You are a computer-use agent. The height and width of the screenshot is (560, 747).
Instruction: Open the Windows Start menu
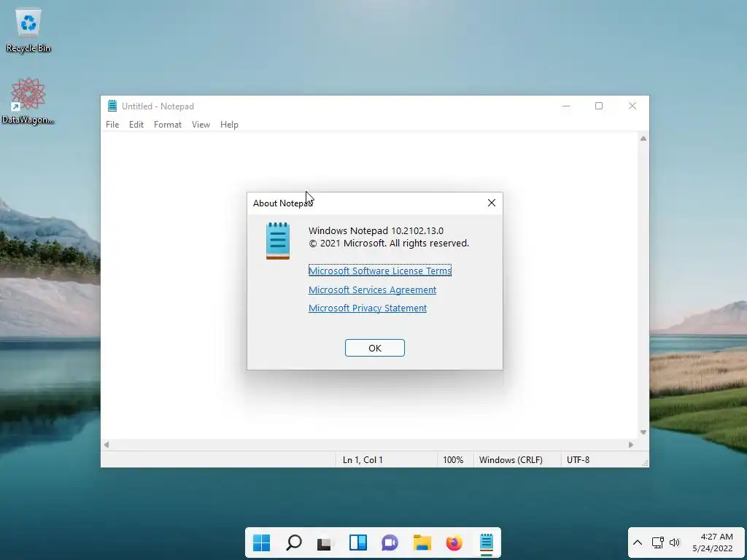click(x=261, y=542)
